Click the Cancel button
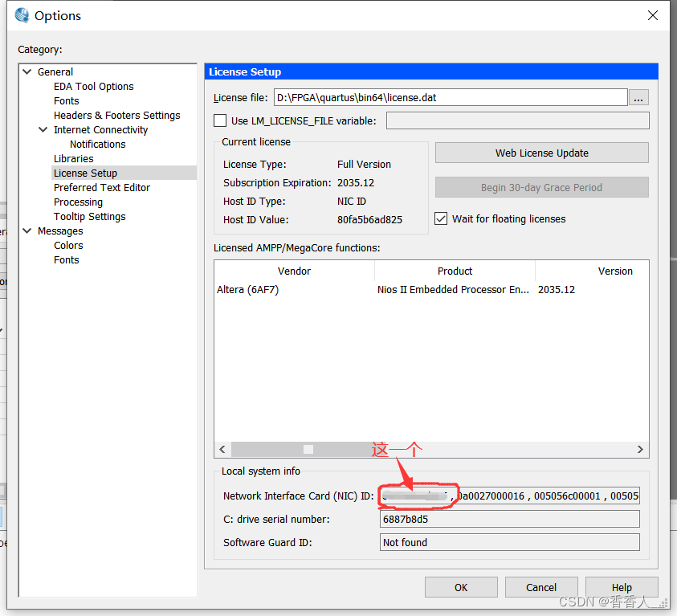Viewport: 677px width, 616px height. (x=541, y=588)
